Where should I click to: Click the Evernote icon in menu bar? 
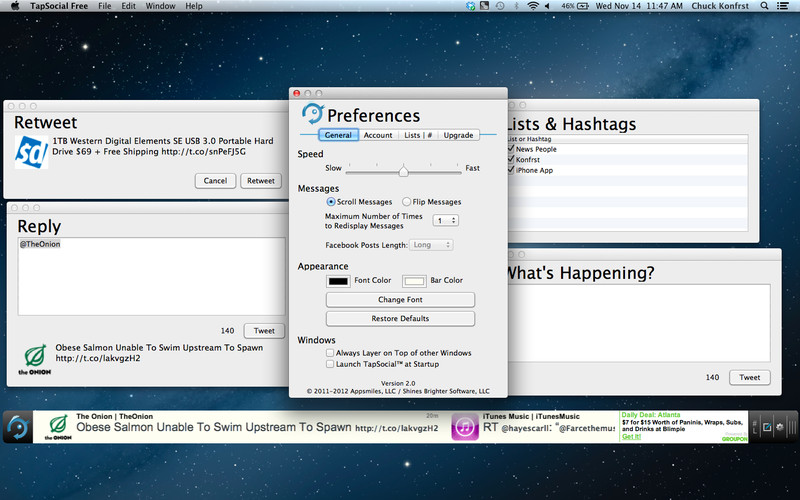tap(485, 6)
